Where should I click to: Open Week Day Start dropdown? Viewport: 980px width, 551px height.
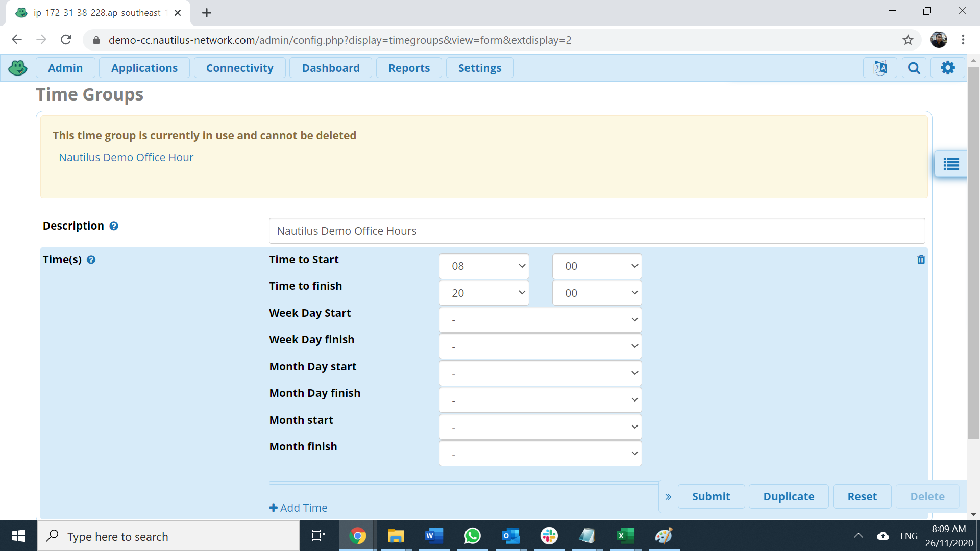(540, 320)
